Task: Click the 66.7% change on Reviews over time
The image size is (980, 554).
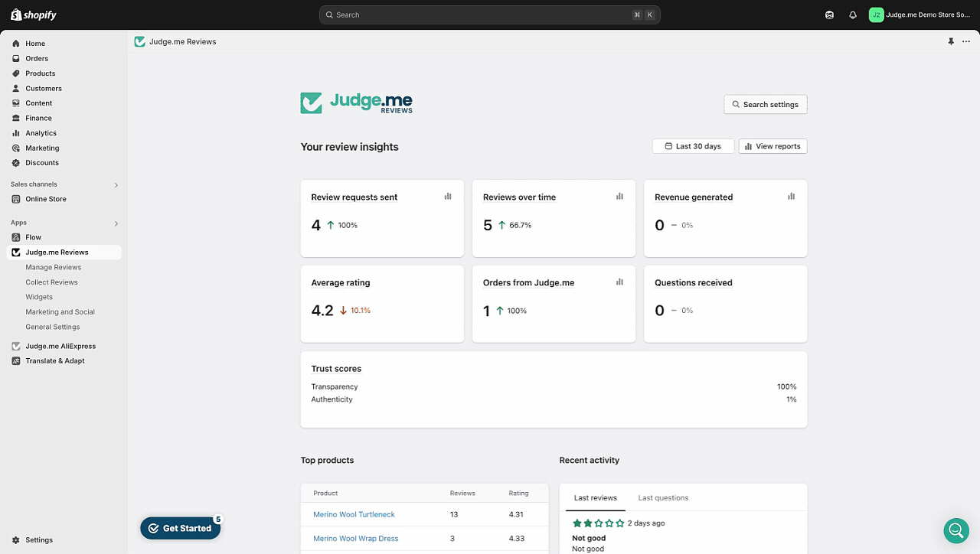Action: pos(520,225)
